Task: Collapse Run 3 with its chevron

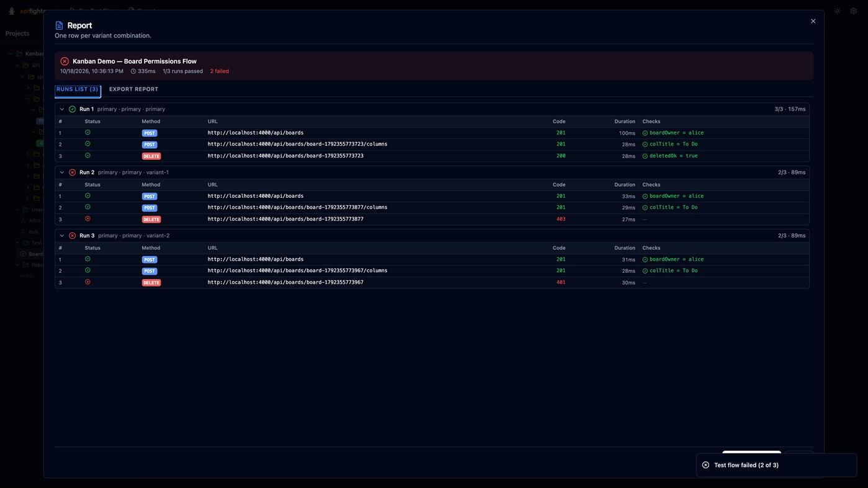Action: (61, 236)
